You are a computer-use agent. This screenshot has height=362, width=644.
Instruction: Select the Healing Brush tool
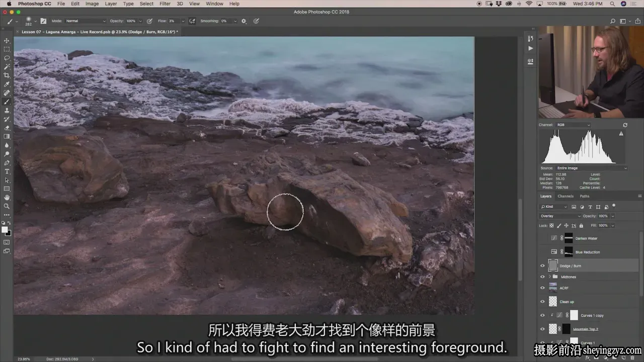pyautogui.click(x=7, y=93)
